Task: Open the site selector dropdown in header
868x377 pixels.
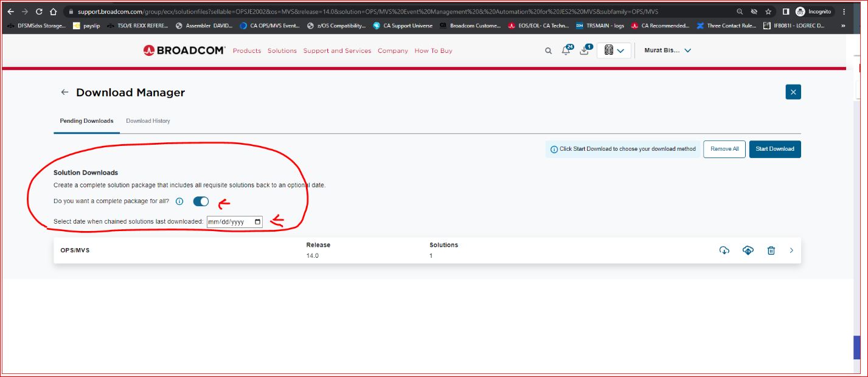Action: [x=614, y=51]
